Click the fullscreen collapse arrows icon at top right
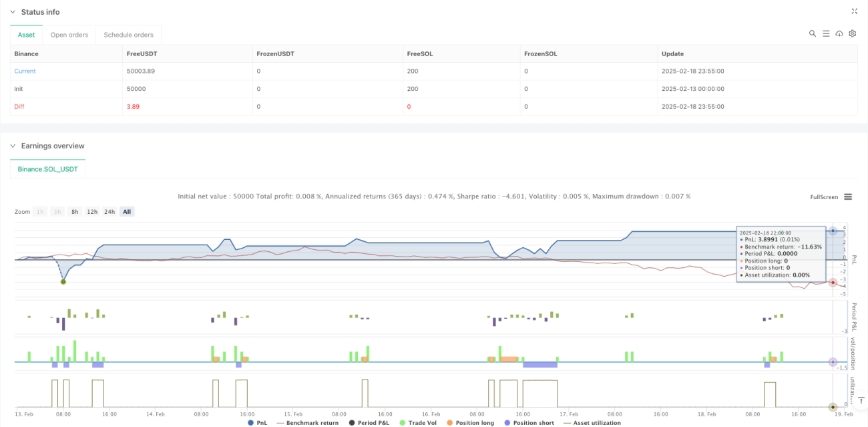This screenshot has height=427, width=868. [855, 11]
